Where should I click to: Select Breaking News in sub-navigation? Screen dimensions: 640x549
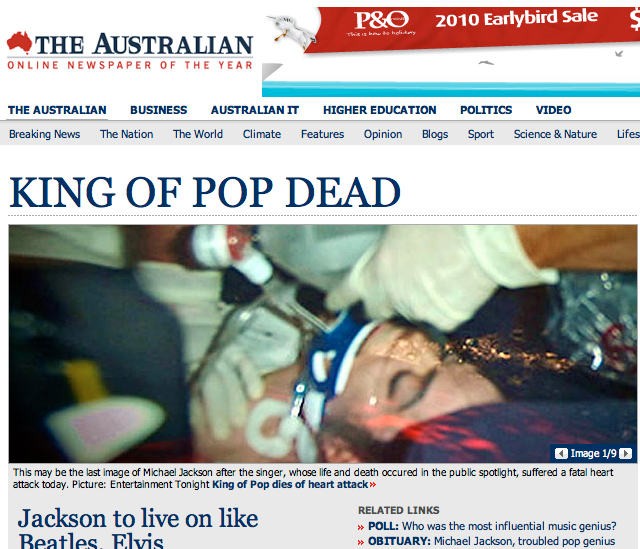(44, 134)
